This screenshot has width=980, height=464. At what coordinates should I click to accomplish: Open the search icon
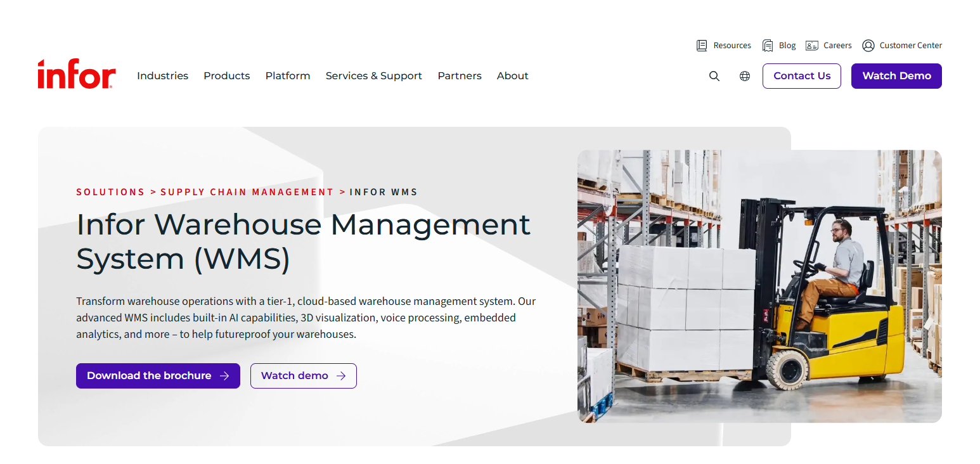coord(714,76)
